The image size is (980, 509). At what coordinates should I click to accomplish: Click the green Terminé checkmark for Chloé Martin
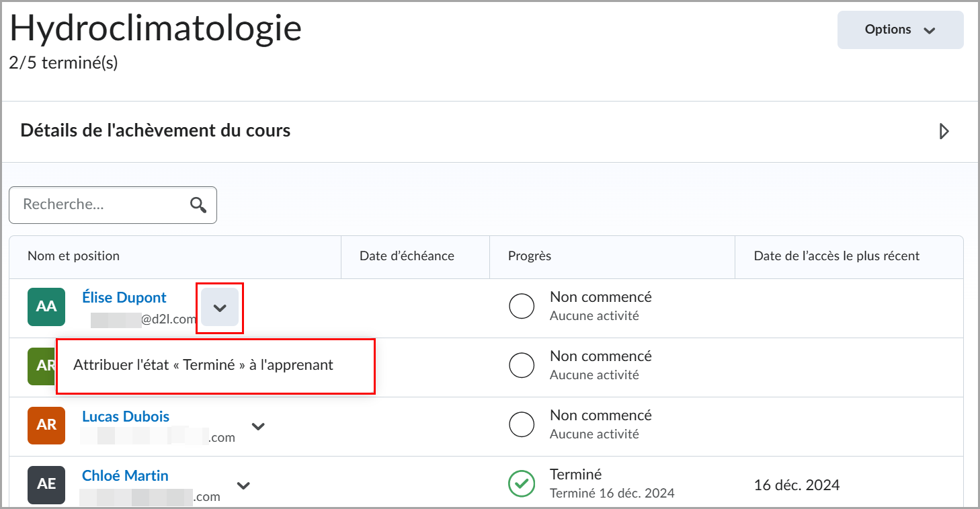[x=522, y=483]
